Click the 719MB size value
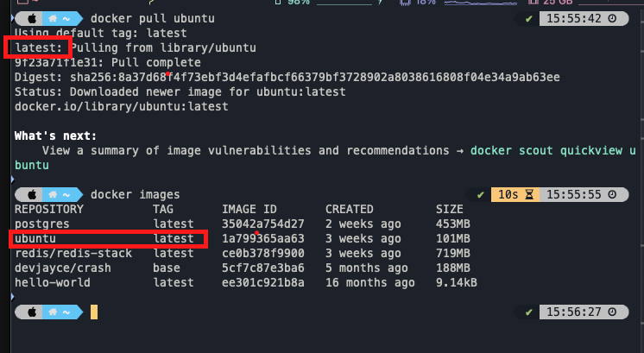This screenshot has width=644, height=353. click(453, 253)
